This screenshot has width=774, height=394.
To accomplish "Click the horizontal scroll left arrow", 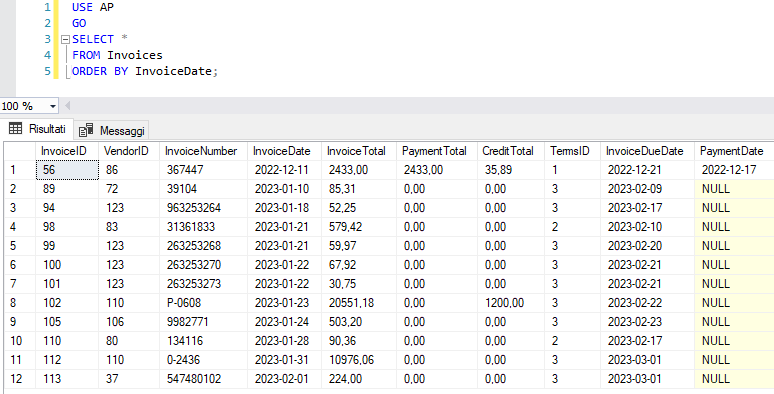I will [68, 106].
